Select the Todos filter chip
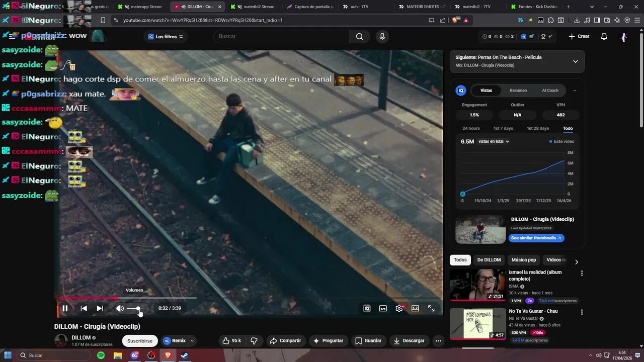This screenshot has height=362, width=644. (460, 260)
